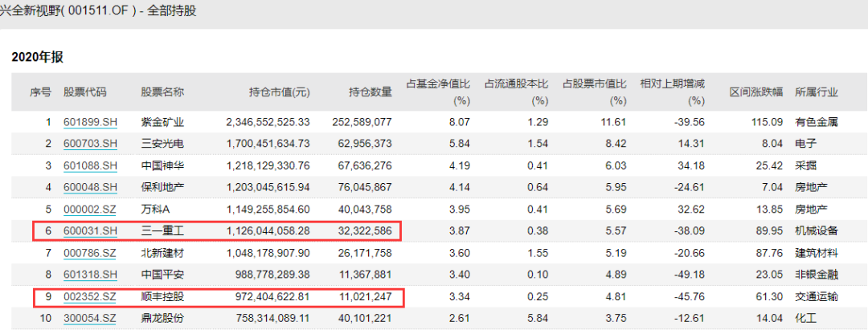Click industry cell 化工

[805, 319]
